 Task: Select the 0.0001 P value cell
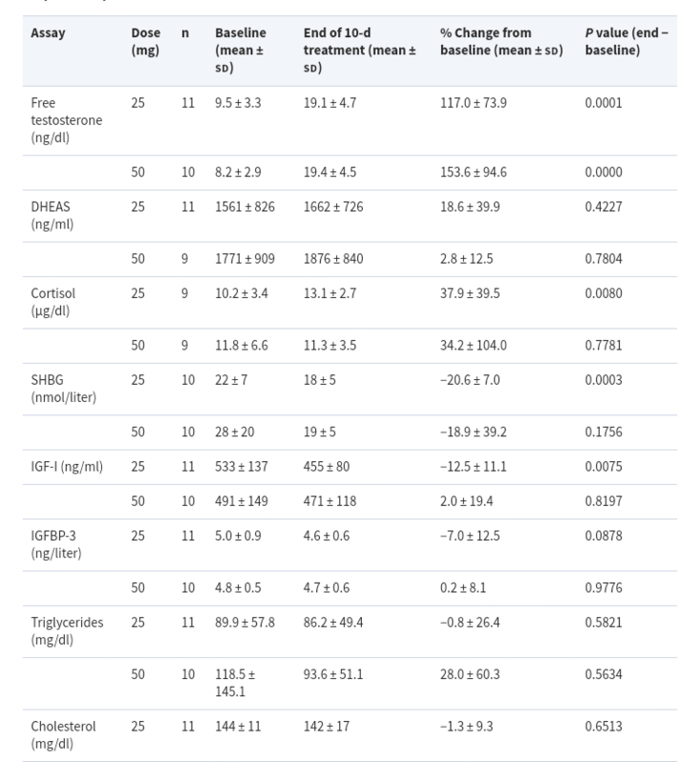click(x=603, y=103)
